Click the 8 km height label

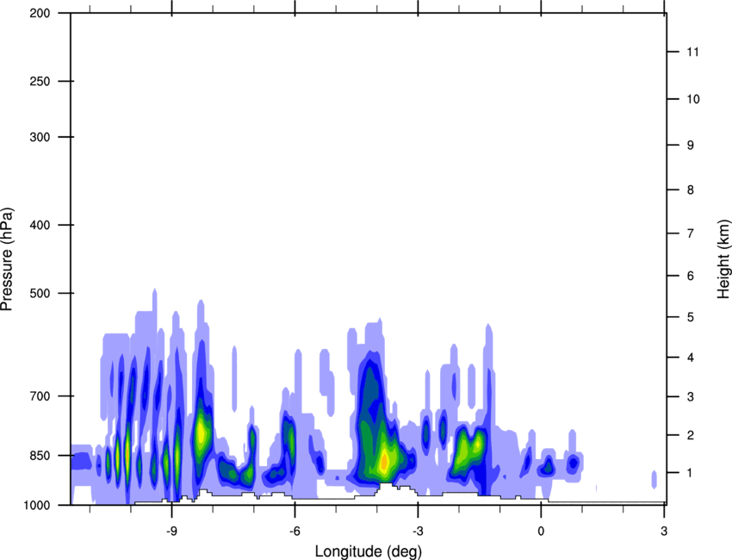point(690,190)
